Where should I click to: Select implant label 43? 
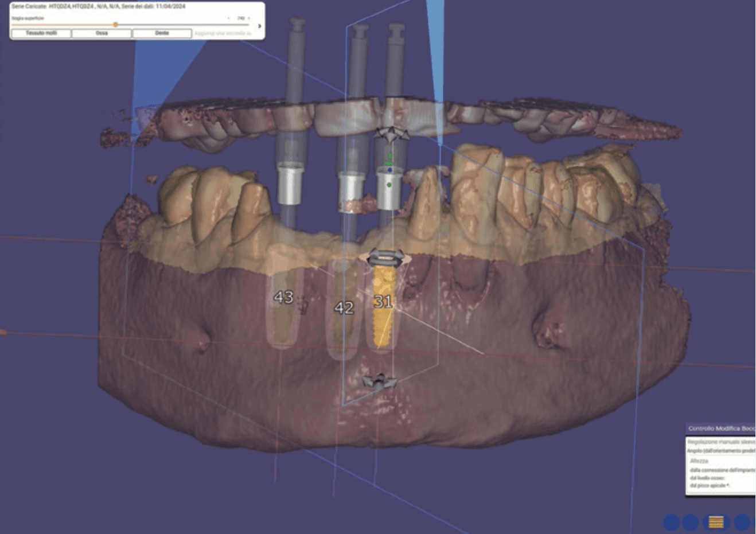[x=283, y=297]
